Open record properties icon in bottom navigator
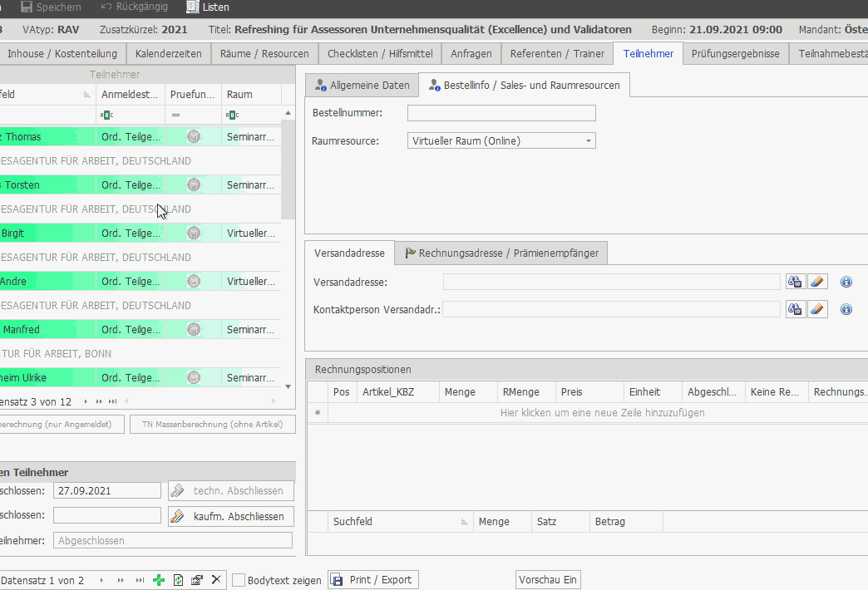The image size is (868, 590). (x=196, y=580)
